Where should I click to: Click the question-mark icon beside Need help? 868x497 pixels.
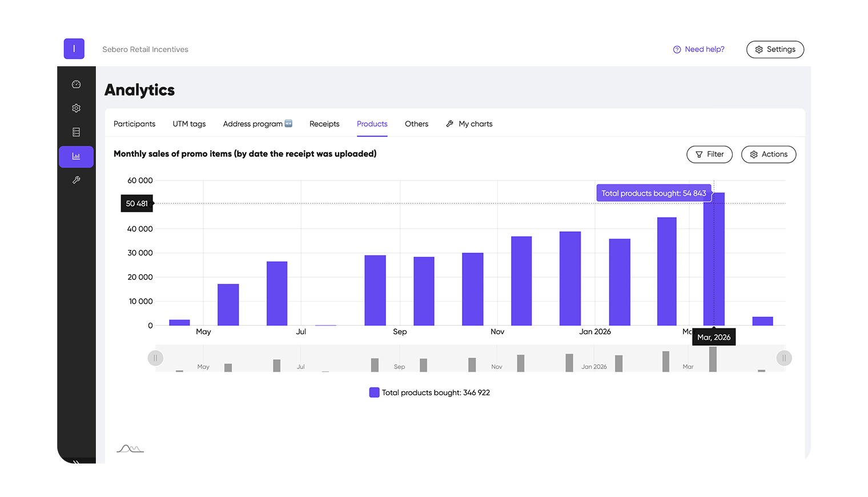676,49
